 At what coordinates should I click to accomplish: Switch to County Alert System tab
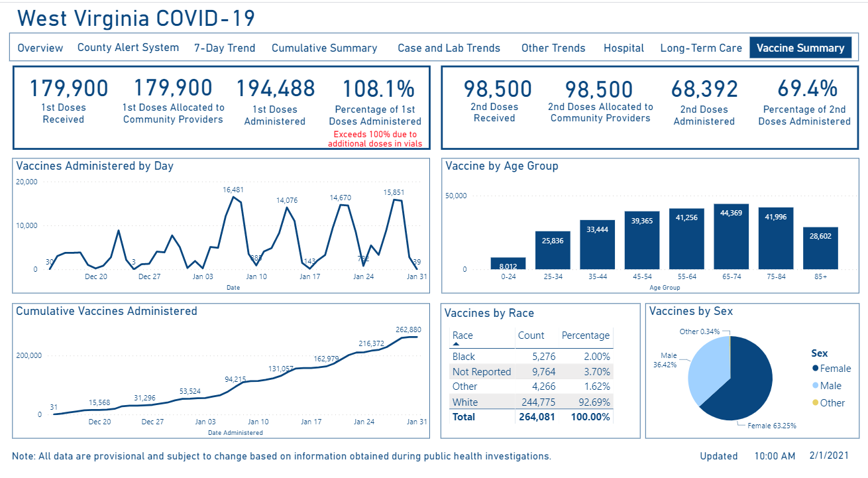[x=128, y=48]
